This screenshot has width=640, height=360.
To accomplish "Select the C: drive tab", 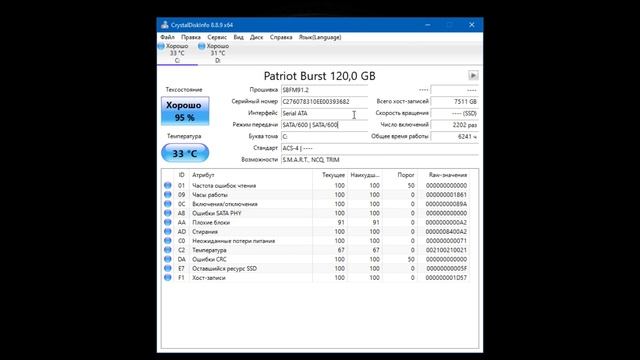I will pos(177,53).
